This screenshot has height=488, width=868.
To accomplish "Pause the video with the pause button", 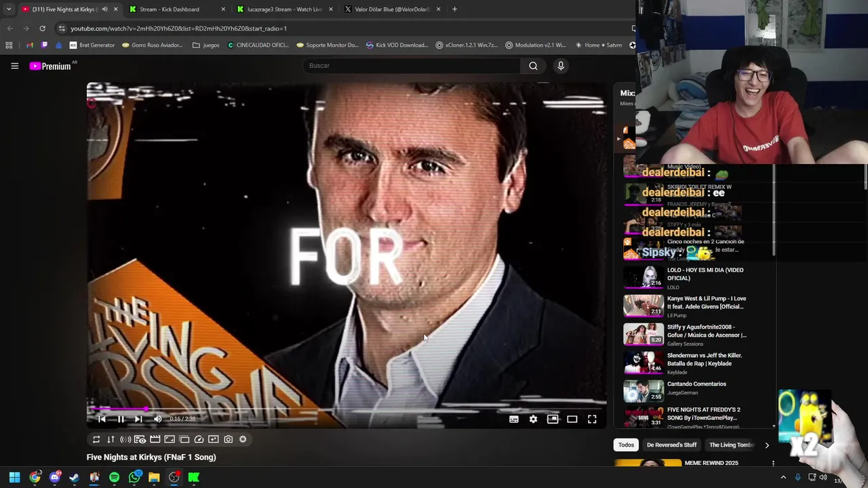I will [x=121, y=419].
